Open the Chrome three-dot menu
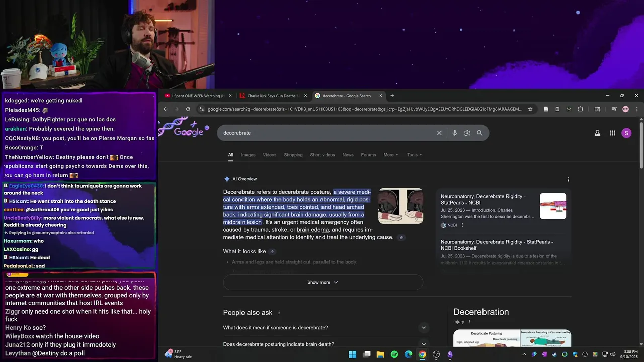Screen dimensions: 644x362 tap(637, 109)
